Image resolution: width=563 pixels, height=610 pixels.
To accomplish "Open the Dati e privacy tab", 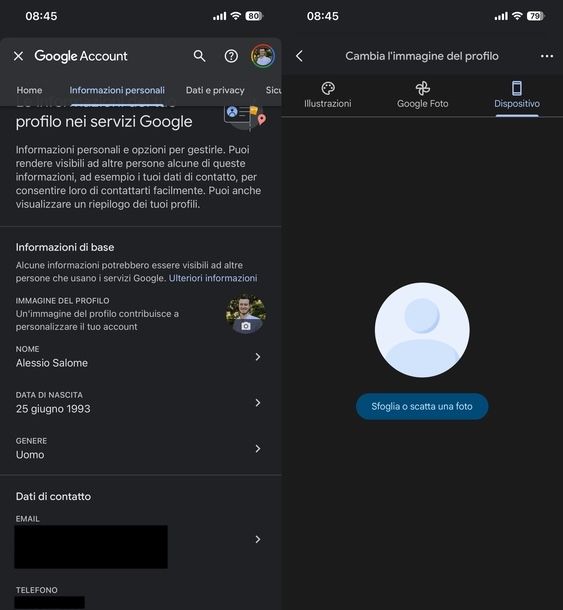I will click(215, 90).
